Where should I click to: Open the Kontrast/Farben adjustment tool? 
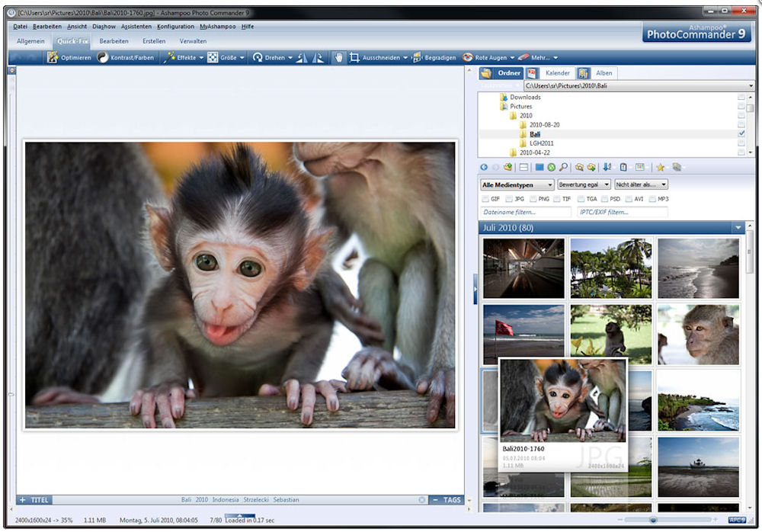coord(126,58)
